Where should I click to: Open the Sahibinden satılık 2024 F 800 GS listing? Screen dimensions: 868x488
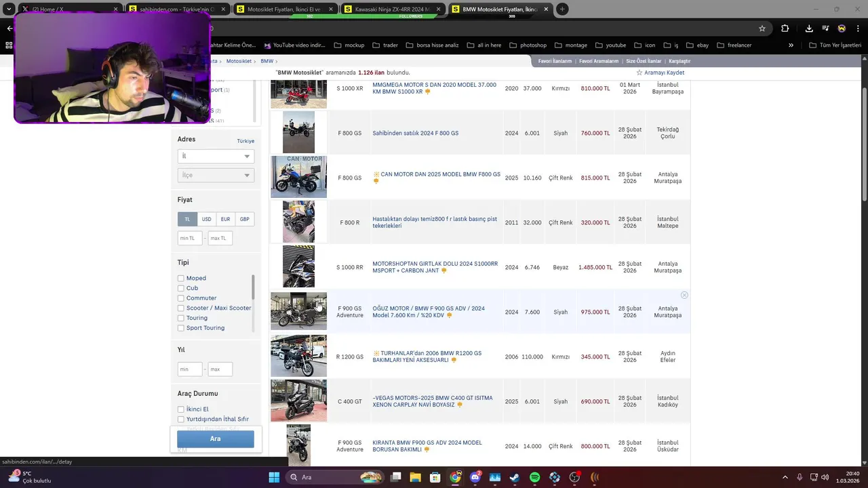pos(415,133)
